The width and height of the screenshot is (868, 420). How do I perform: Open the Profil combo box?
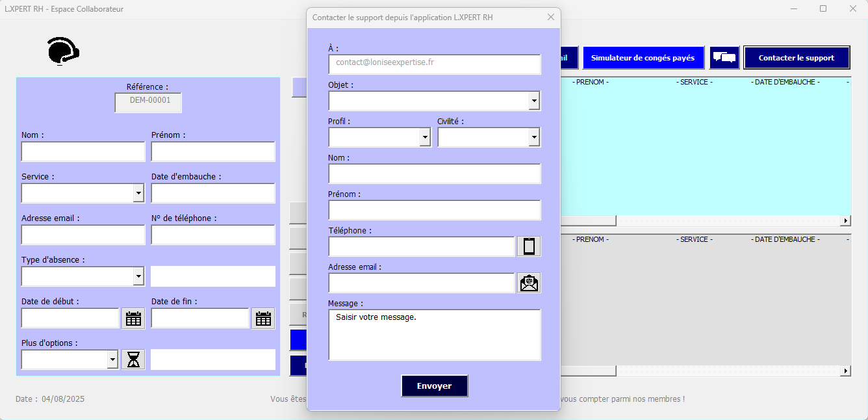(425, 137)
